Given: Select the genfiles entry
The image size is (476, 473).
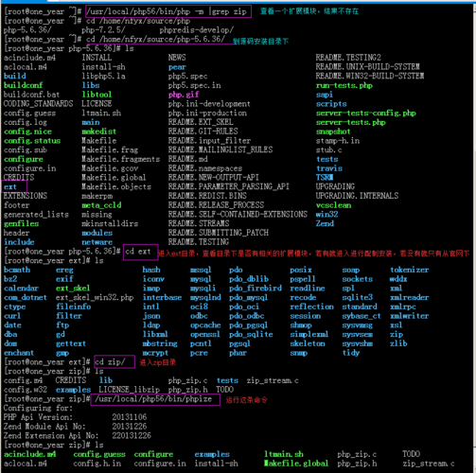Looking at the screenshot, I should (x=21, y=223).
